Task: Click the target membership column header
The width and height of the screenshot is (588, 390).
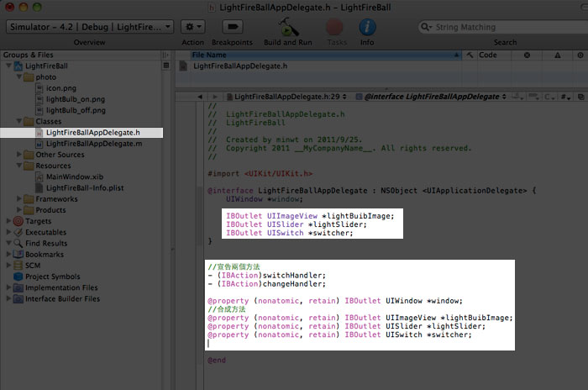Action: click(x=580, y=55)
